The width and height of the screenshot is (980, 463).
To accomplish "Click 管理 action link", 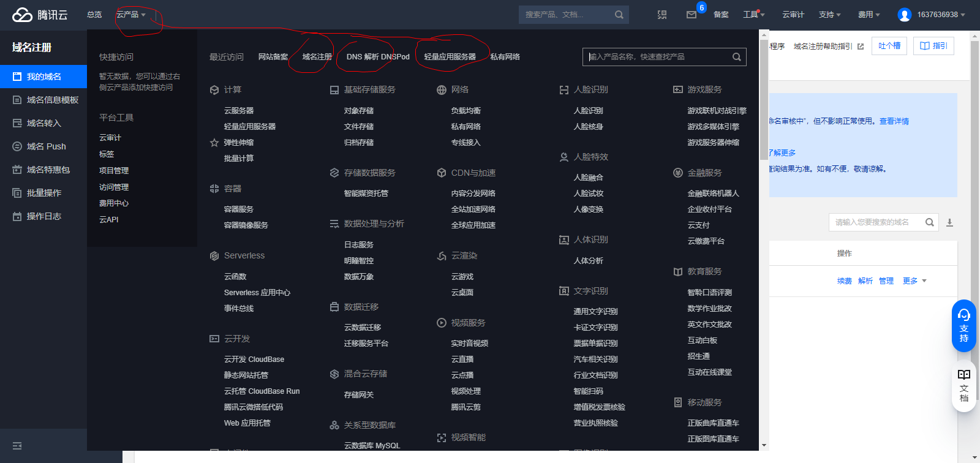I will (886, 281).
